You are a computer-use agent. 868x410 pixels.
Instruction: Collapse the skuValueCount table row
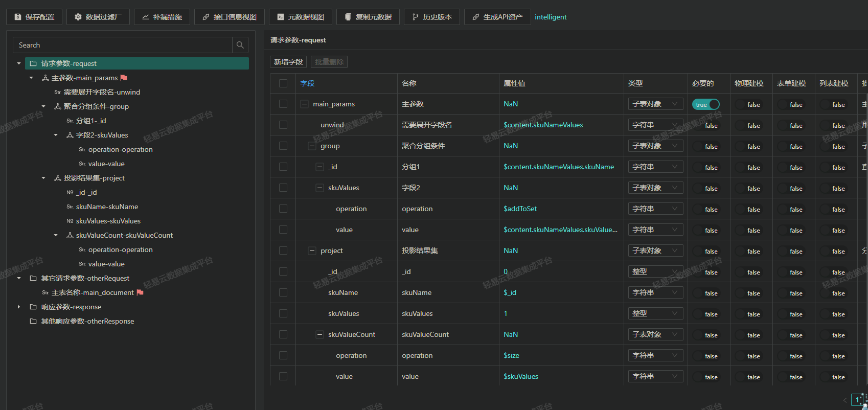(x=319, y=334)
